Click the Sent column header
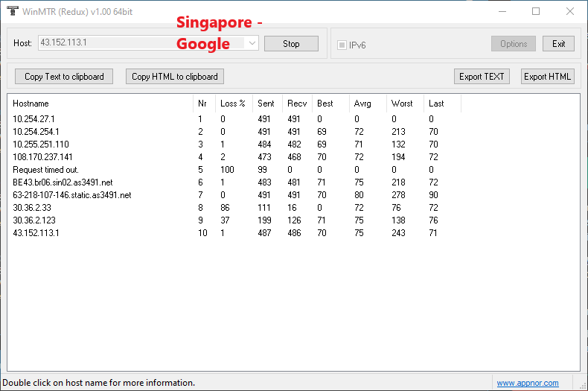Viewport: 588px width, 391px height. pos(267,104)
